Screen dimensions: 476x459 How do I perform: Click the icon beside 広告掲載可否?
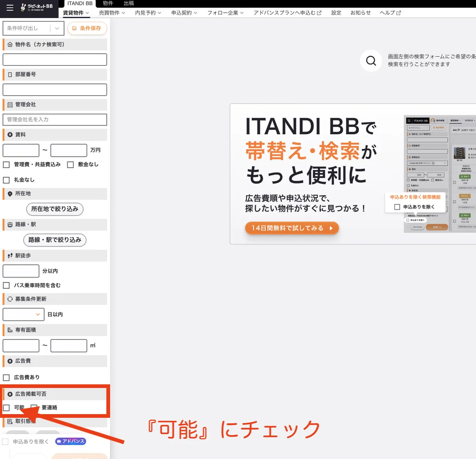(10, 394)
